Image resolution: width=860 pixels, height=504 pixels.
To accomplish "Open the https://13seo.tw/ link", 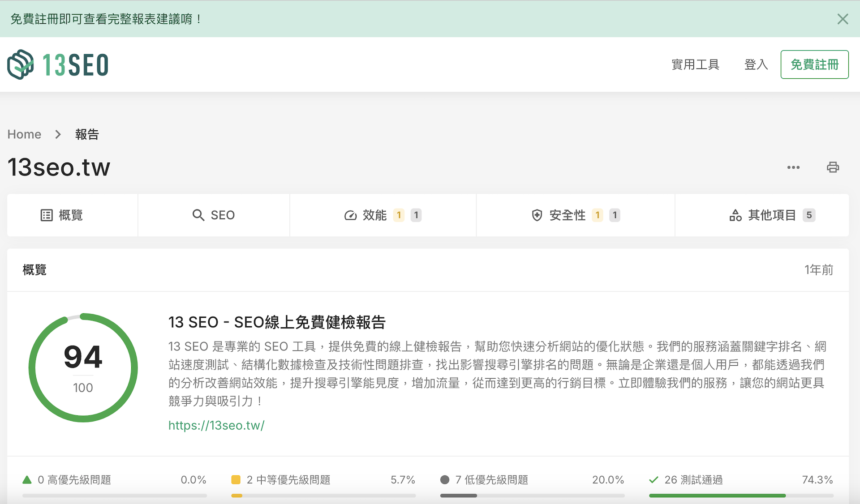I will tap(216, 425).
